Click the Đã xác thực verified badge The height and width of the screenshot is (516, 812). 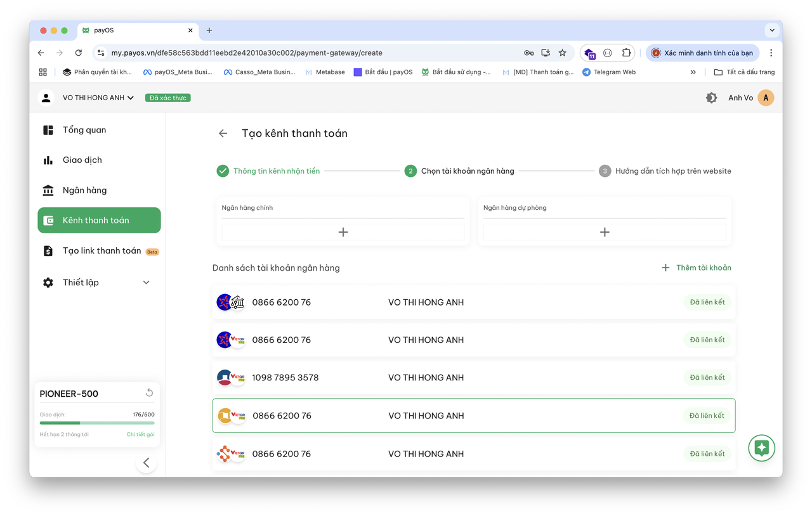[x=168, y=98]
